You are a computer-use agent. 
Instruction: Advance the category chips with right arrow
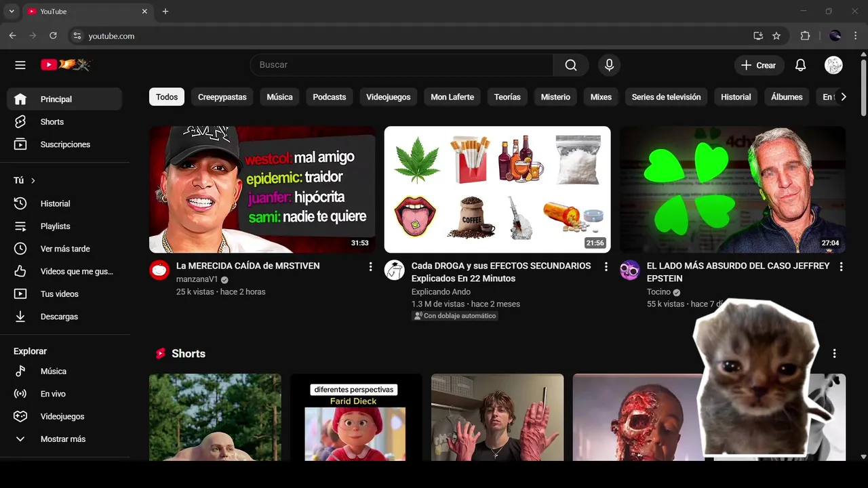[x=843, y=97]
